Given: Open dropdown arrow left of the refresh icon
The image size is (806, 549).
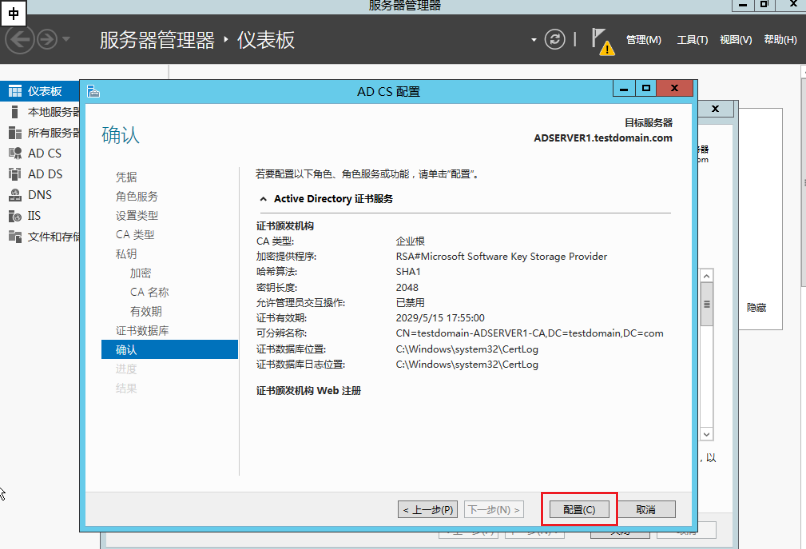Looking at the screenshot, I should (534, 40).
